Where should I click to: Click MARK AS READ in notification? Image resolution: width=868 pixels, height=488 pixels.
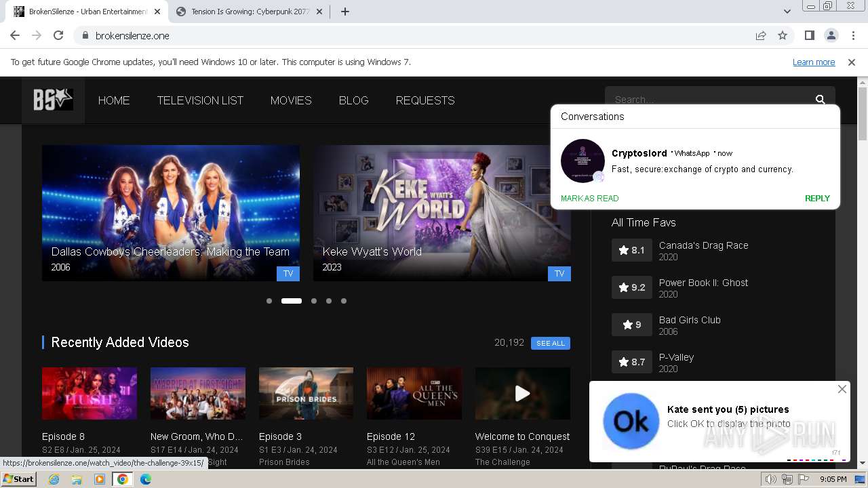tap(590, 199)
